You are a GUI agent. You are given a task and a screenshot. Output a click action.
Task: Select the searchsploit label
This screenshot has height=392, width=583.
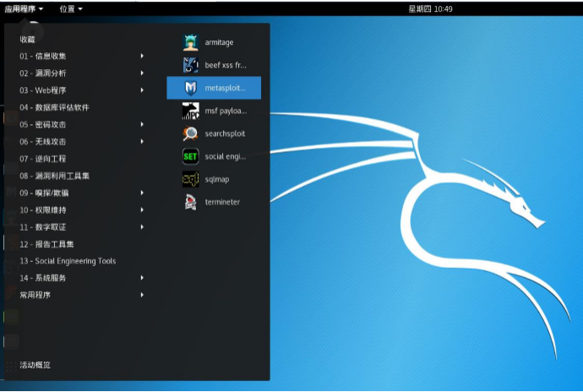(x=225, y=133)
